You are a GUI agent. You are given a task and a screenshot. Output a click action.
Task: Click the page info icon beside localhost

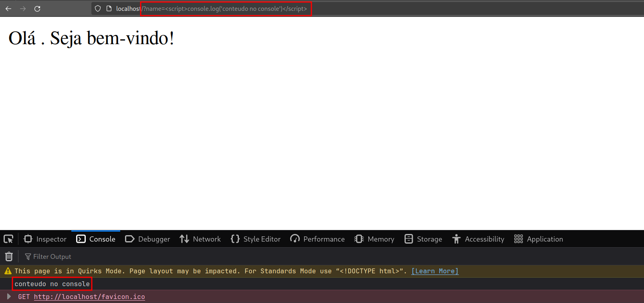pos(109,8)
